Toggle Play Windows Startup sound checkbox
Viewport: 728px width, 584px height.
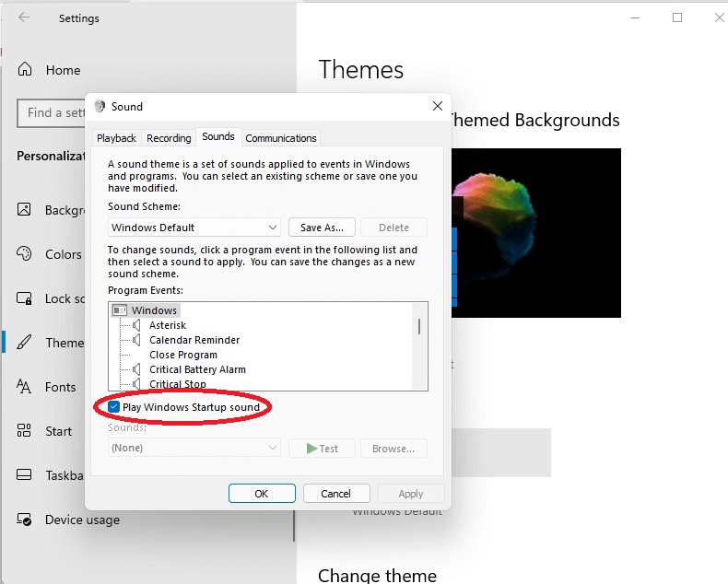[113, 406]
